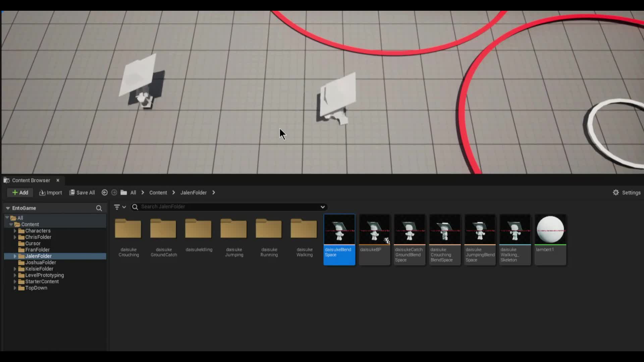
Task: Open the search options dropdown arrow
Action: (x=323, y=207)
